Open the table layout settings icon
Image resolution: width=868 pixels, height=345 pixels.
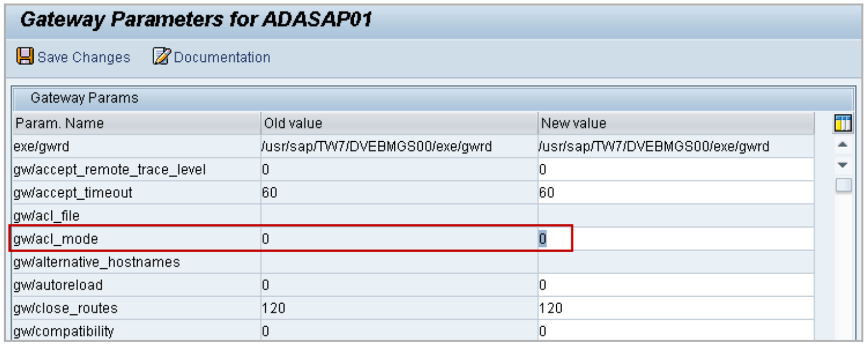(x=843, y=123)
